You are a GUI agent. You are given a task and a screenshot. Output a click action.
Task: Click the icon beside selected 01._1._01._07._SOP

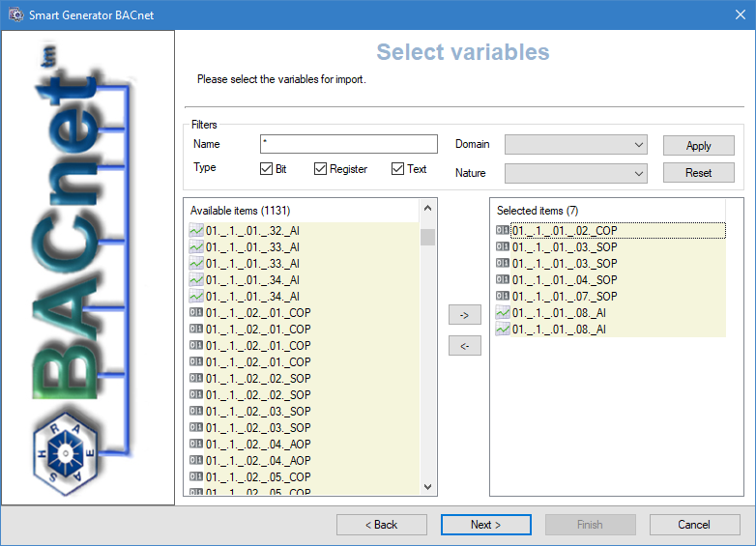click(x=502, y=296)
